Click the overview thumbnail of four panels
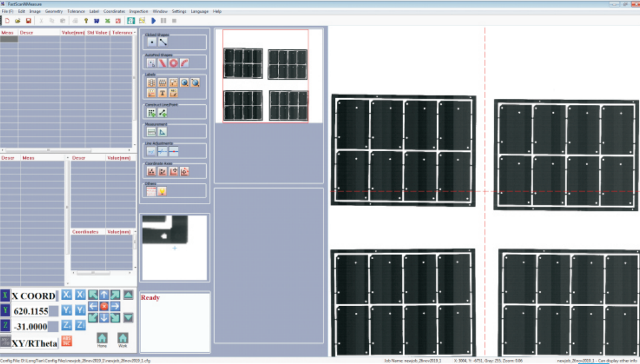 tap(265, 77)
